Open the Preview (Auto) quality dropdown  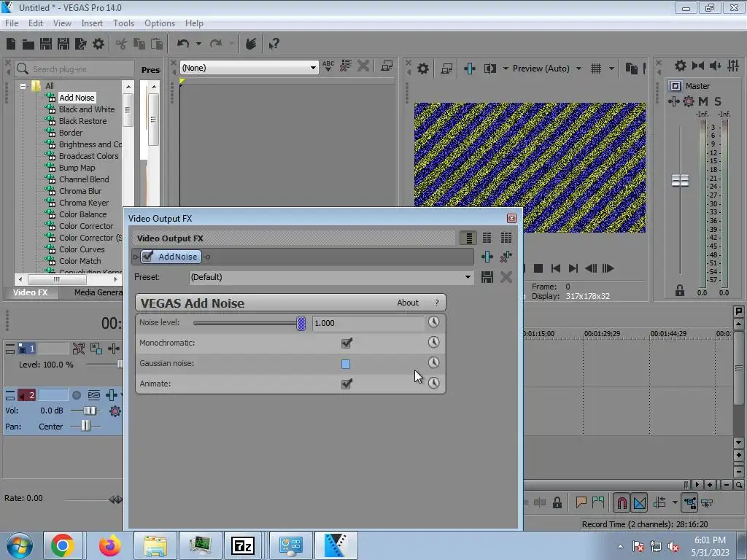(578, 69)
